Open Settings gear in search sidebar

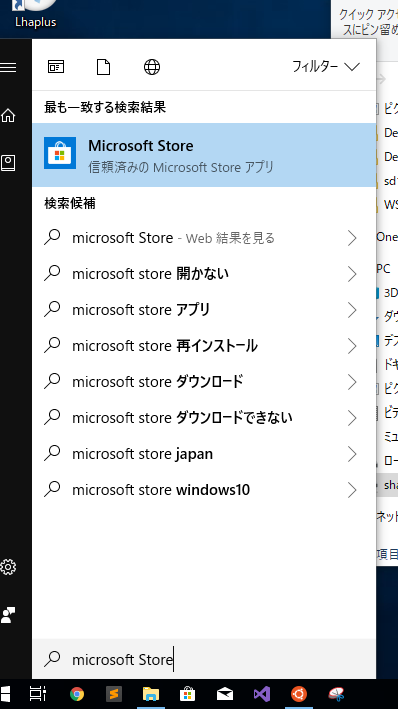click(x=8, y=567)
